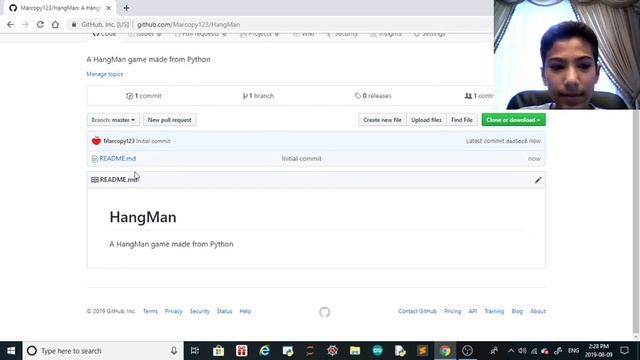Open the Code tab

(104, 34)
